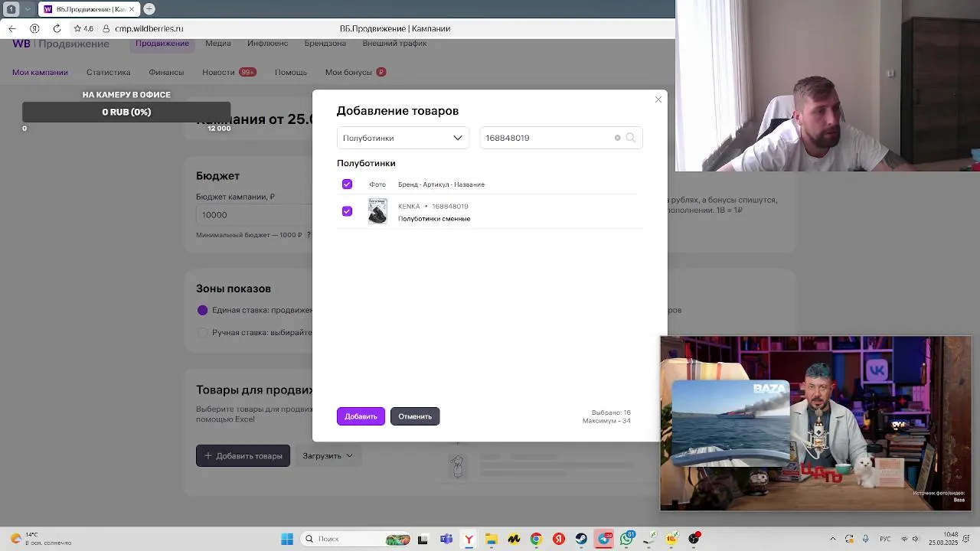The image size is (980, 551).
Task: Click the site lock icon in address bar
Action: click(106, 28)
